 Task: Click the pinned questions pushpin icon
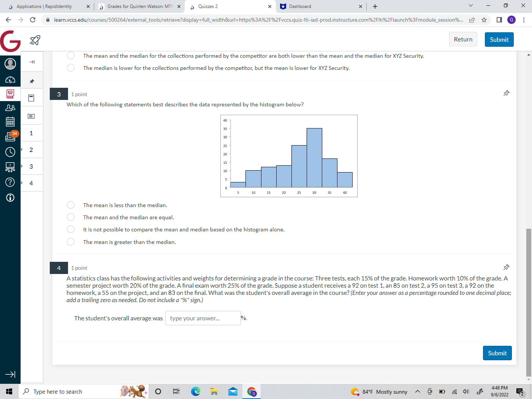[x=32, y=81]
